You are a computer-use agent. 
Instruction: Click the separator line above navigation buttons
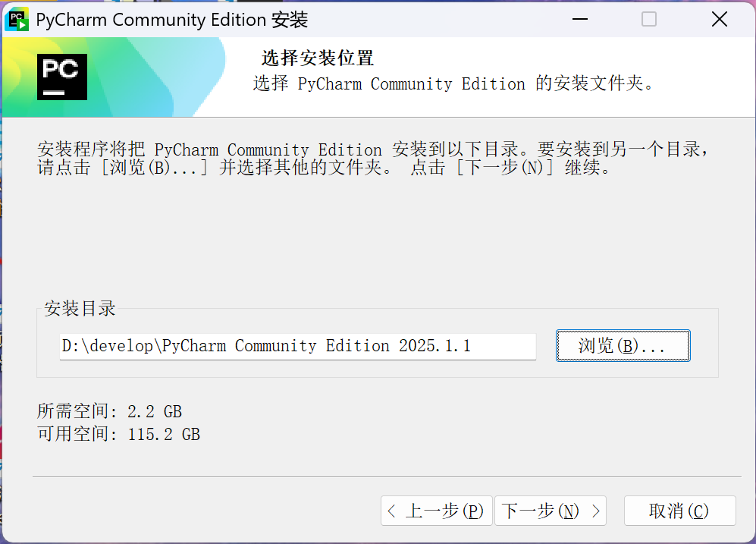378,478
